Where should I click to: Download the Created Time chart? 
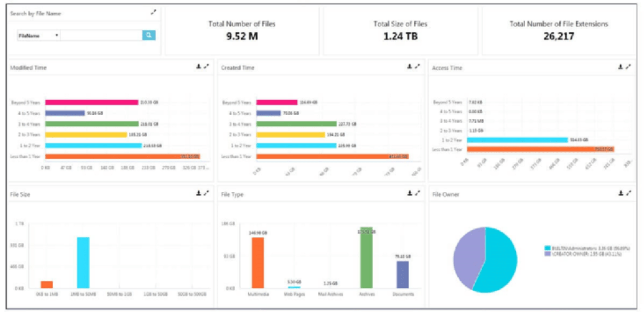click(409, 66)
